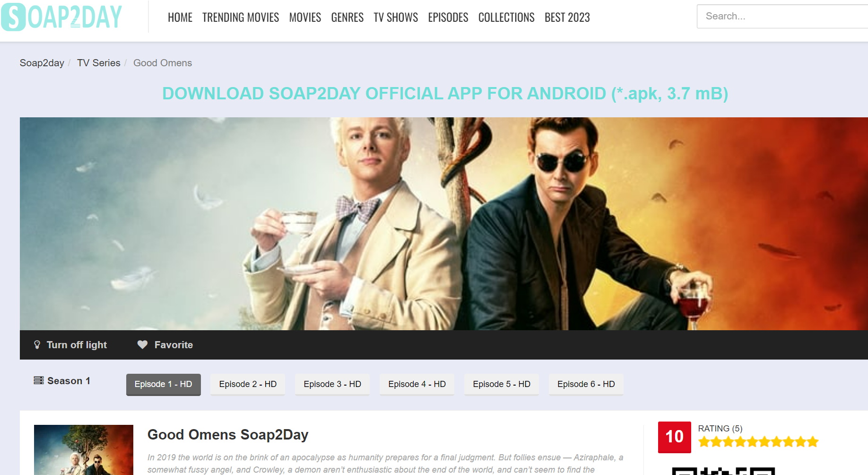Open the Trending Movies menu
This screenshot has height=475, width=868.
point(241,18)
